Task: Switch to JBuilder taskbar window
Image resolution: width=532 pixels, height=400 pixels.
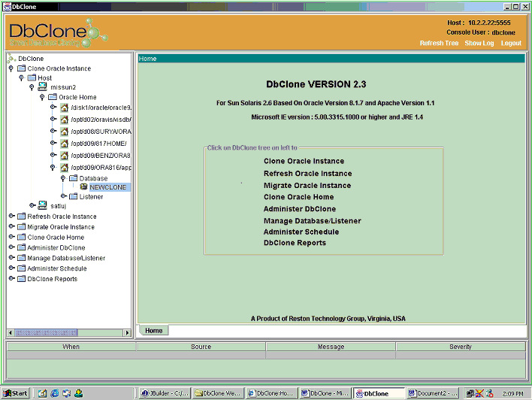Action: 165,393
